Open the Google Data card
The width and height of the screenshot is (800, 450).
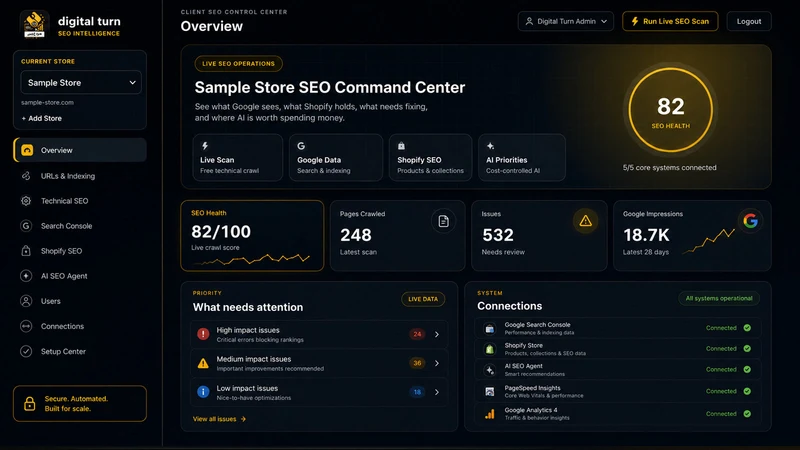(336, 158)
